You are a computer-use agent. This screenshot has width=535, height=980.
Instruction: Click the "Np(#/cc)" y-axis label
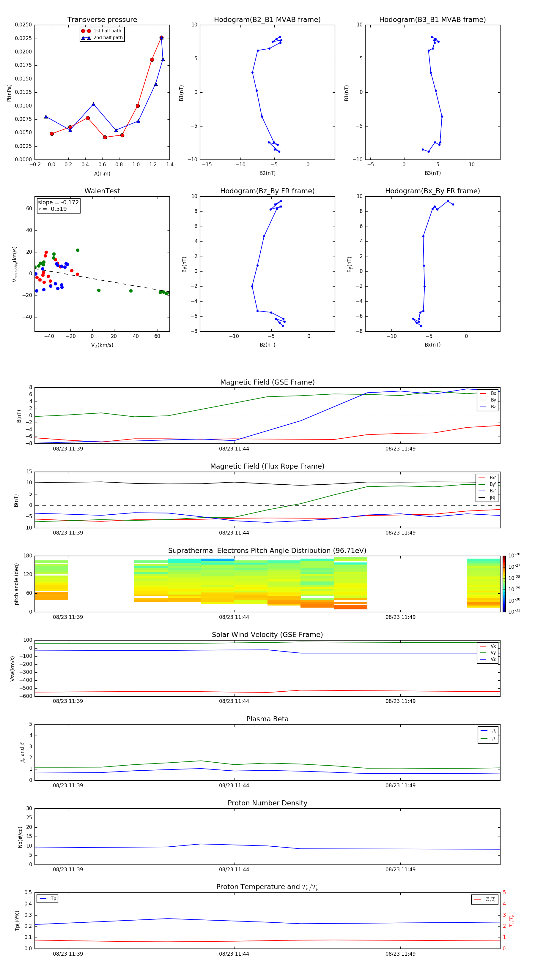[x=20, y=837]
